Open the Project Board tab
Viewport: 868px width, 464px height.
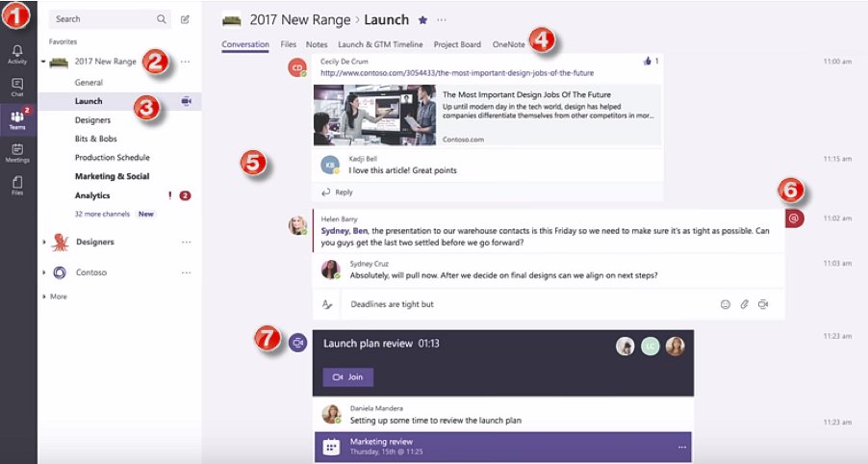tap(457, 44)
